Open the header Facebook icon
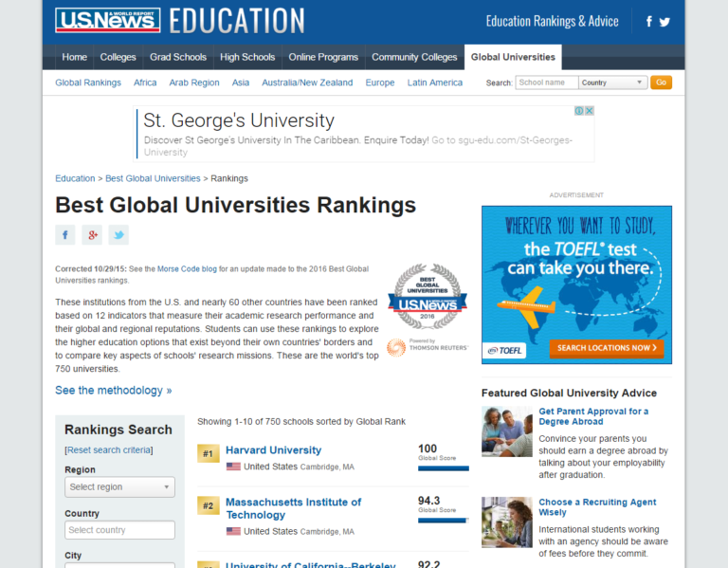The image size is (728, 568). [x=649, y=22]
